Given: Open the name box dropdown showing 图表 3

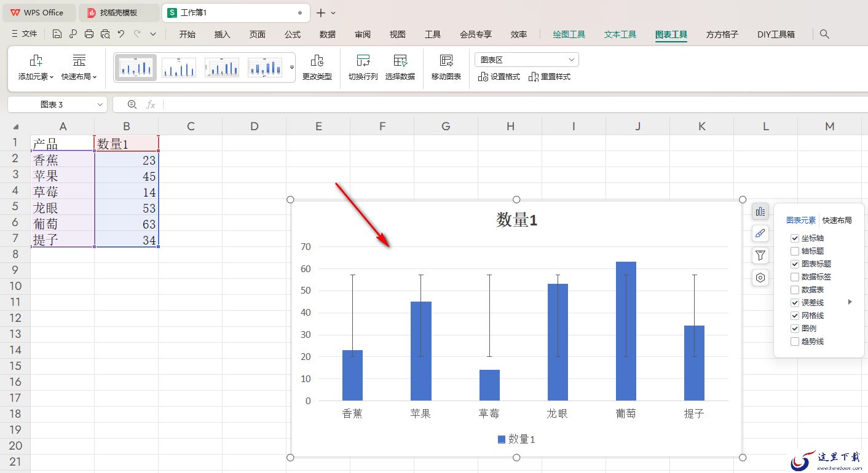Looking at the screenshot, I should pos(100,104).
